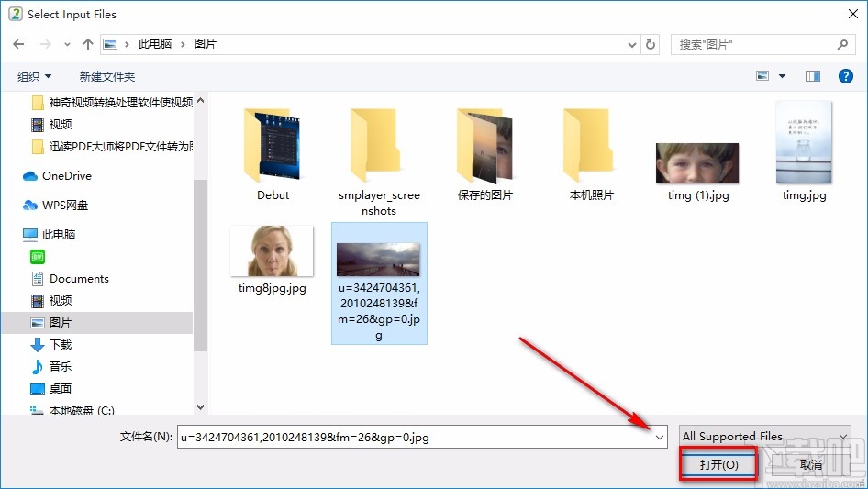Open the 组织 menu
Viewport: 868px width, 489px height.
(34, 76)
